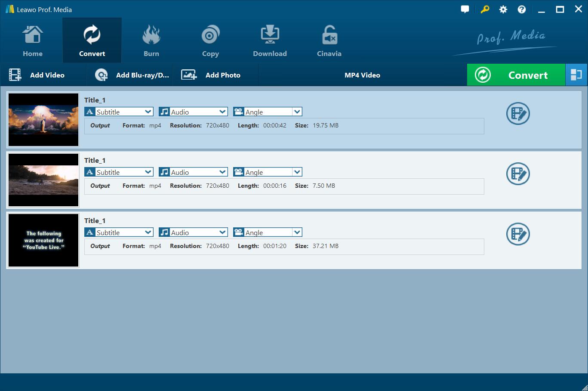Change the MP4 Video output profile
Viewport: 588px width, 391px height.
tap(362, 75)
